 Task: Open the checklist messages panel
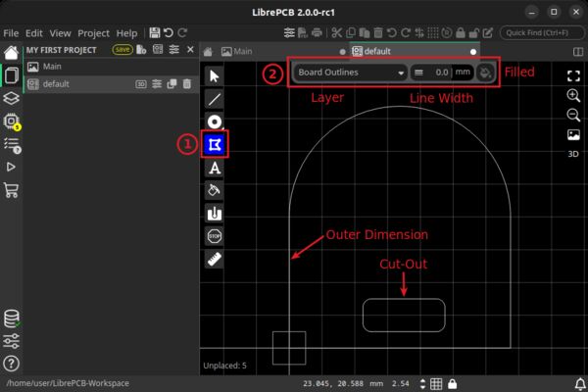(x=11, y=145)
